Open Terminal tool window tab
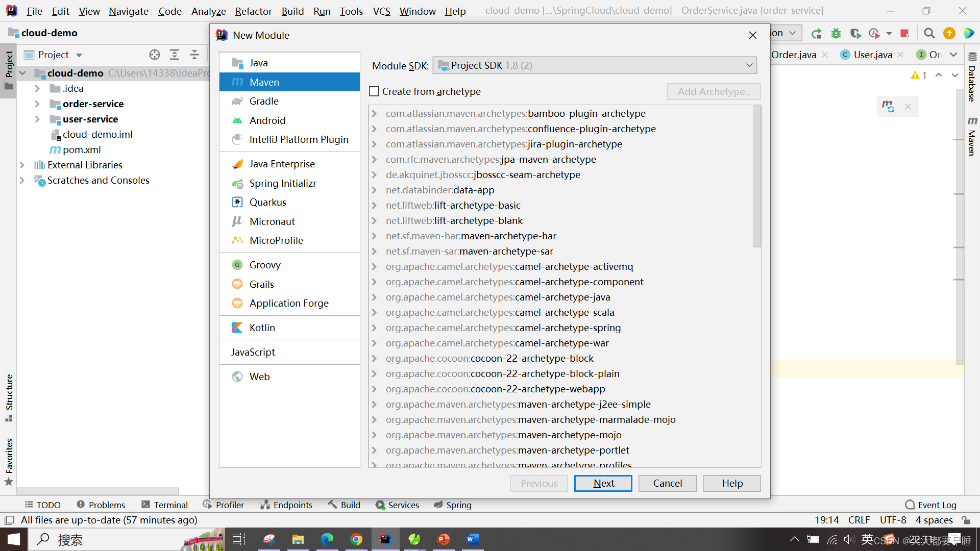 tap(165, 505)
